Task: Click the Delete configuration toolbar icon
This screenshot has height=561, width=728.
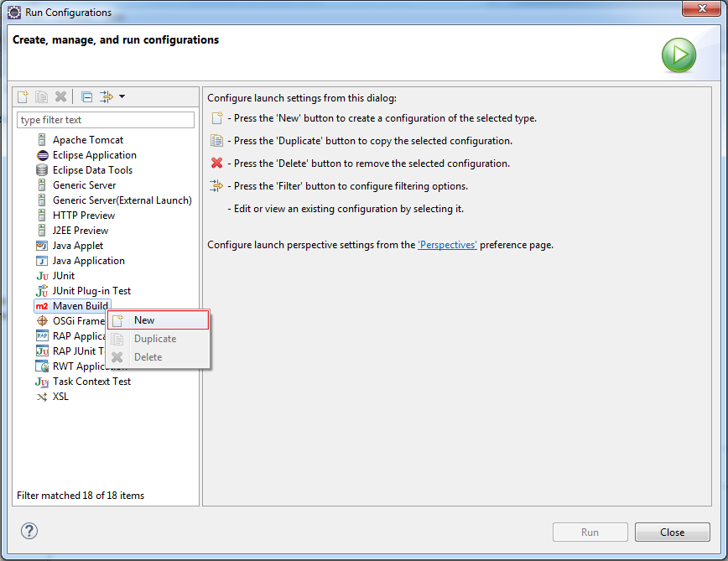Action: click(x=61, y=96)
